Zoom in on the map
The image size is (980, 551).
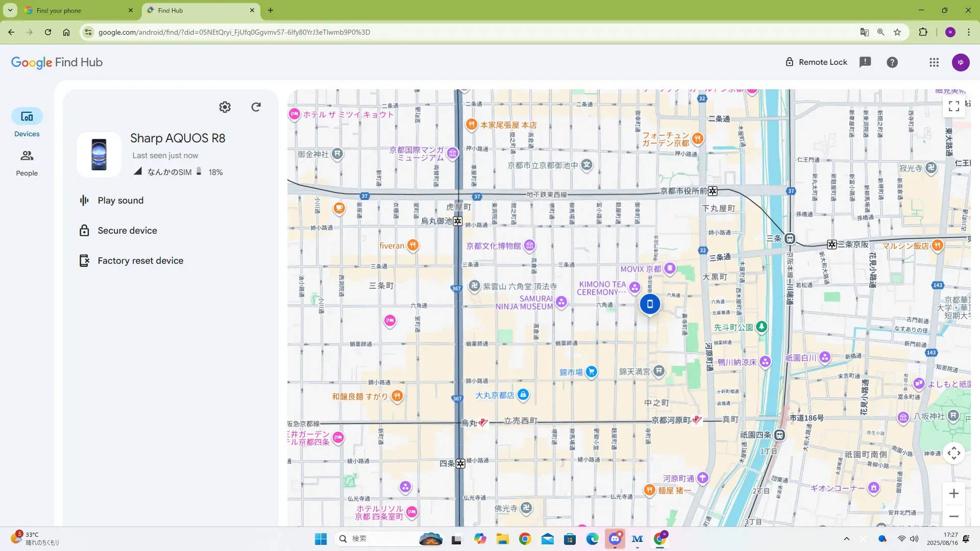(x=953, y=493)
